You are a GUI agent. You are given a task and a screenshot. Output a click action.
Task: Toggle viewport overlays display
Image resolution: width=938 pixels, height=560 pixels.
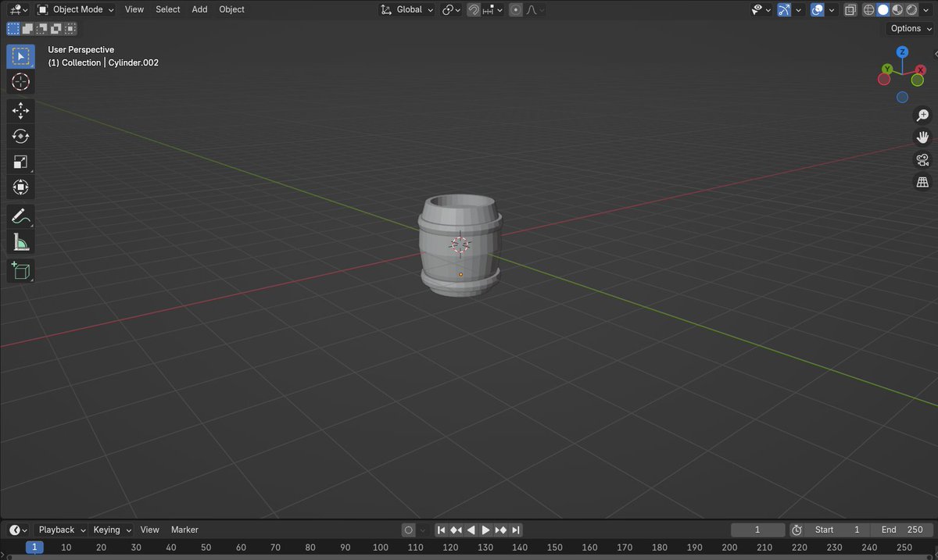817,10
